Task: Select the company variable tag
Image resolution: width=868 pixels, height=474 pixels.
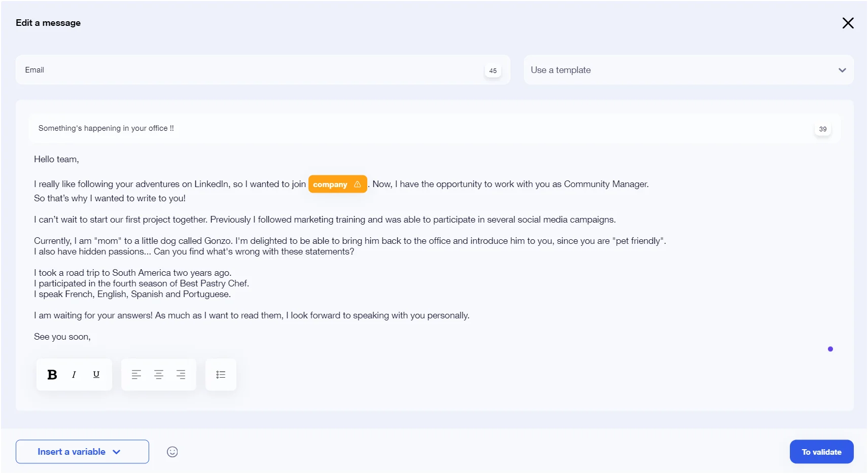Action: pyautogui.click(x=337, y=185)
